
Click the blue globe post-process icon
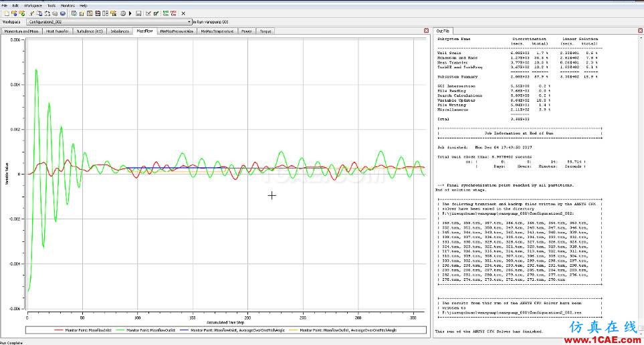[x=62, y=13]
